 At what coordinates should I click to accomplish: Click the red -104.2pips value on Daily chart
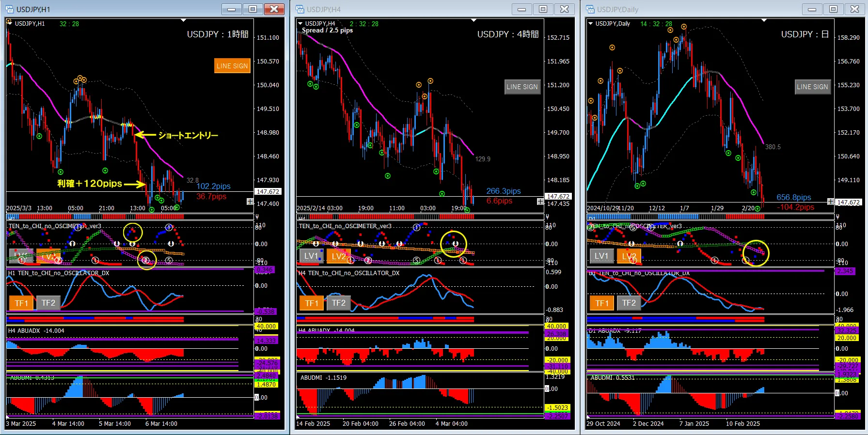pos(796,207)
